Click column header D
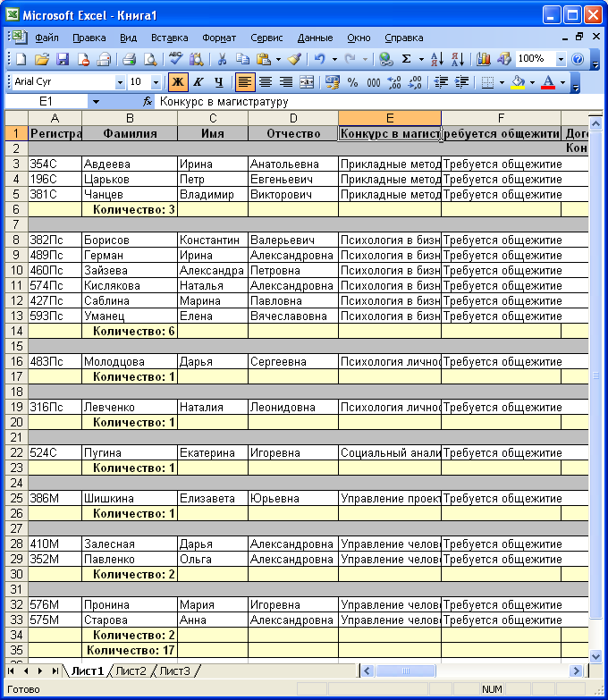Screen dimensions: 608x700 click(293, 118)
